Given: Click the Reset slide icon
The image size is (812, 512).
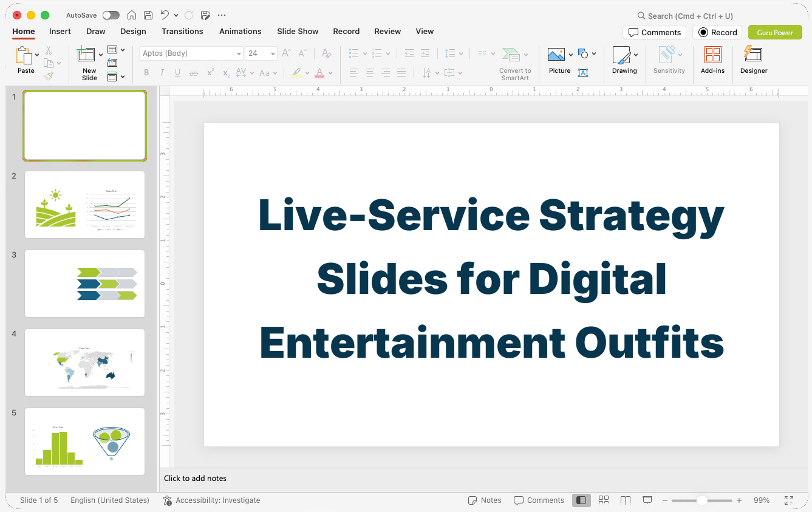Looking at the screenshot, I should click(x=112, y=63).
